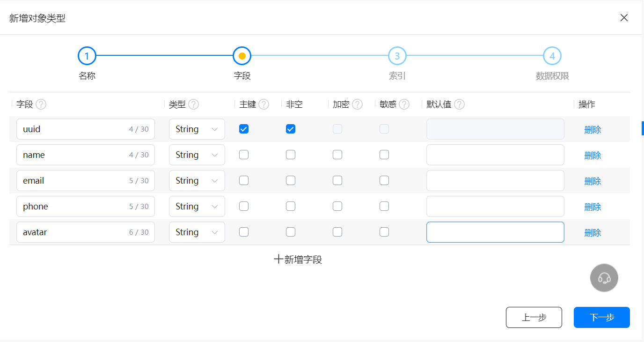This screenshot has width=644, height=342.
Task: Click help icon next to 主键 header
Action: (x=264, y=104)
